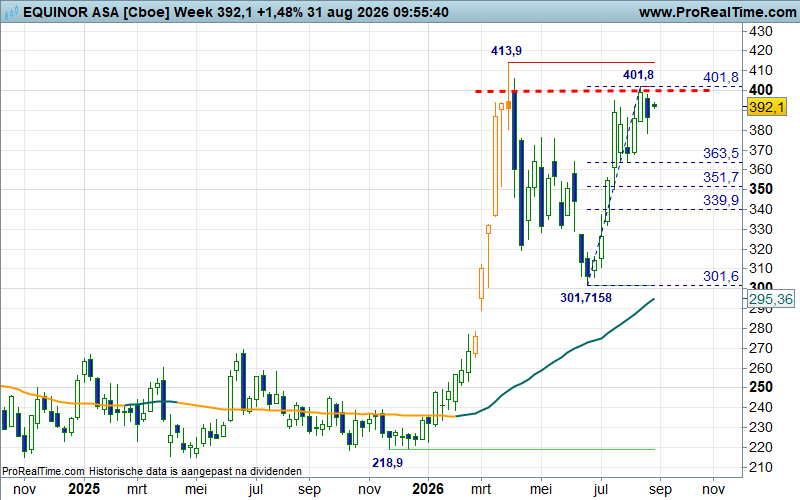
Task: Click the 301,7158 low annotation
Action: (x=586, y=297)
